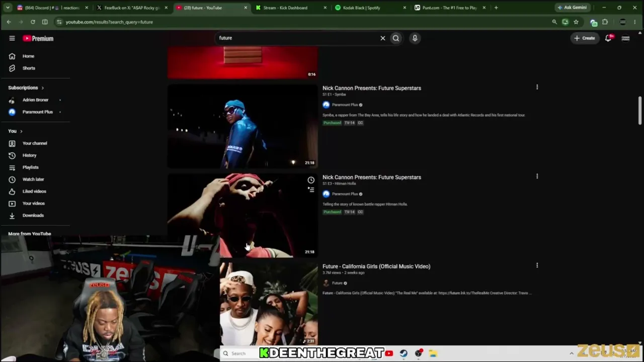Visit the Future channel link
This screenshot has height=362, width=644.
pos(337,283)
